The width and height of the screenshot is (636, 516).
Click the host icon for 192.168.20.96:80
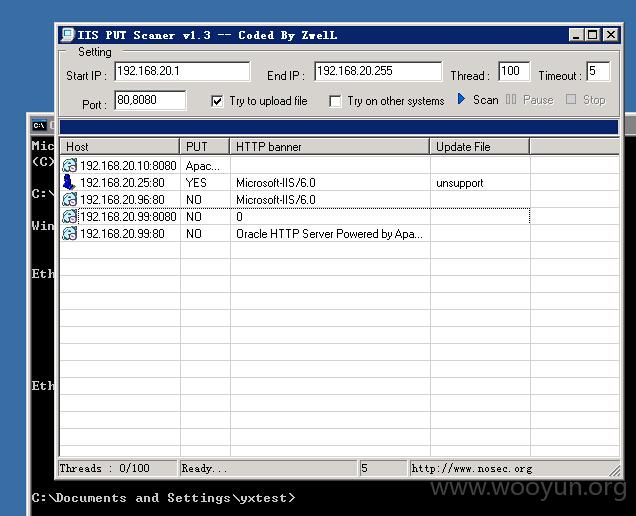click(x=69, y=200)
